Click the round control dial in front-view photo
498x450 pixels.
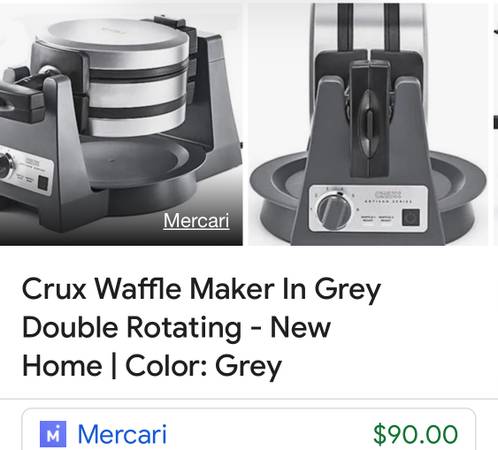[334, 212]
